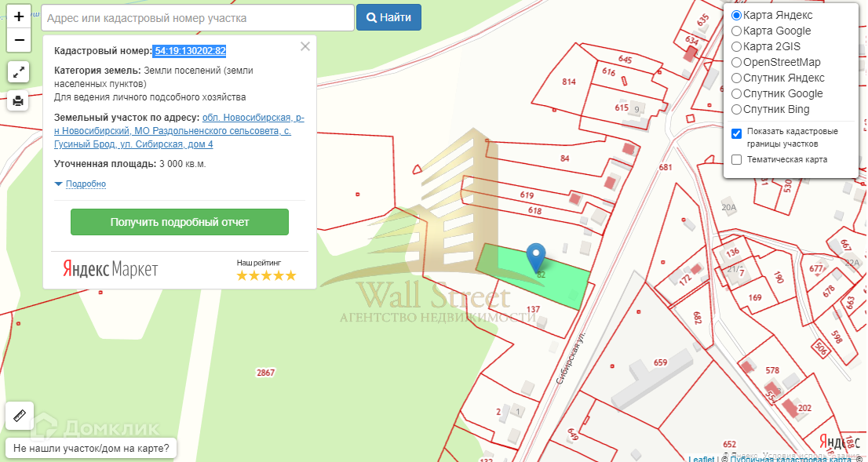The height and width of the screenshot is (462, 868).
Task: Toggle fullscreen map view icon
Action: pyautogui.click(x=18, y=72)
